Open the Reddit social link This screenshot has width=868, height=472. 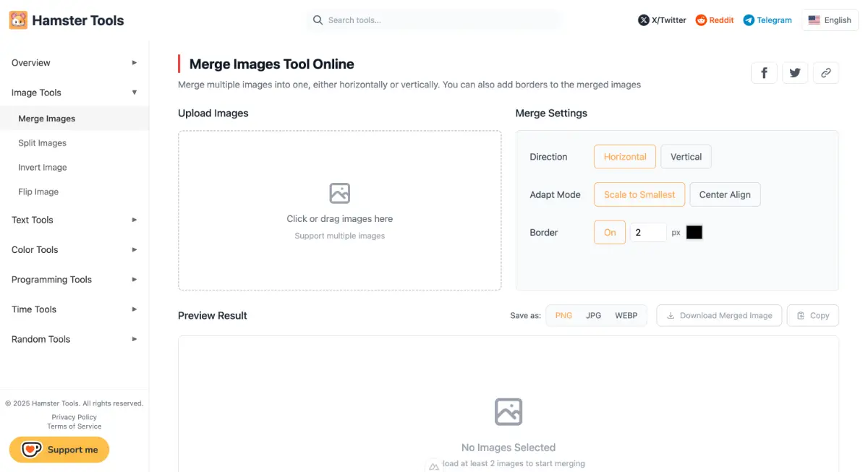click(x=715, y=20)
